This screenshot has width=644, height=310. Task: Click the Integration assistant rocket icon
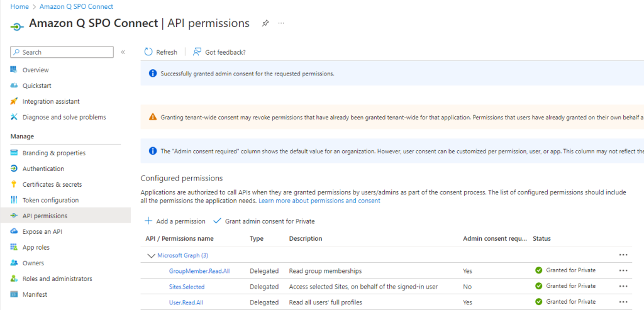(x=14, y=101)
